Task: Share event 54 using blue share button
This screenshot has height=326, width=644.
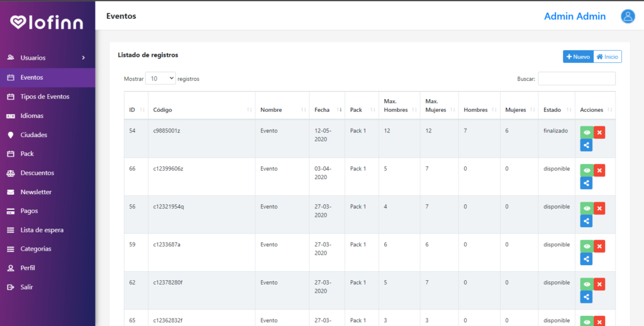Action: (586, 145)
